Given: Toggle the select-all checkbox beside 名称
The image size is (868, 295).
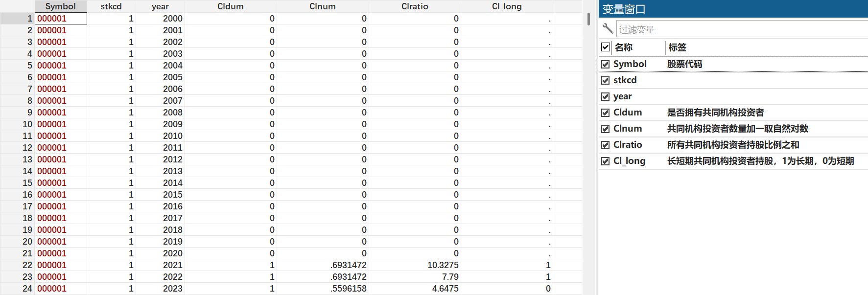Looking at the screenshot, I should pos(606,47).
